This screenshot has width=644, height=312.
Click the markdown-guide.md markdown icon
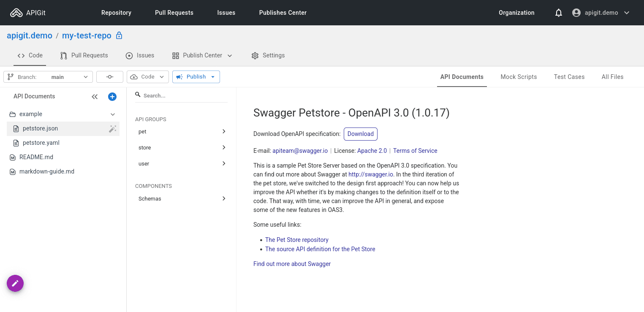(13, 172)
